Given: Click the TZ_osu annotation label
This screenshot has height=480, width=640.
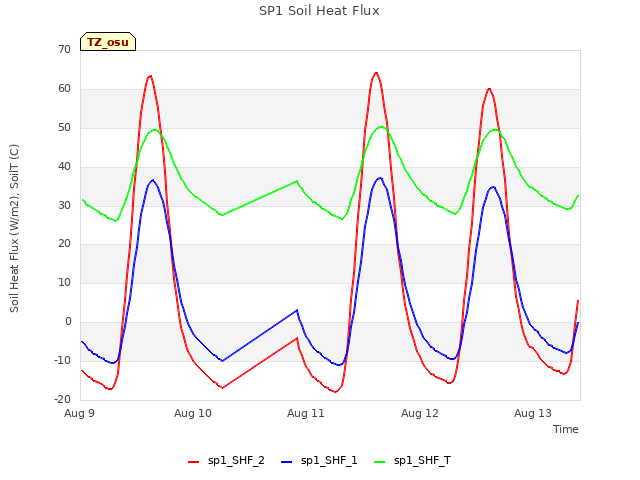Looking at the screenshot, I should (x=108, y=42).
